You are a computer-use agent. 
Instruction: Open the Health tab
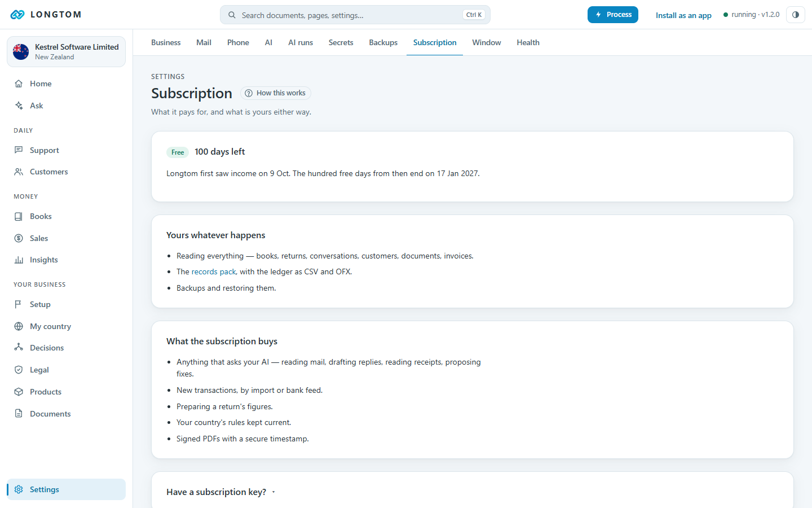(528, 42)
